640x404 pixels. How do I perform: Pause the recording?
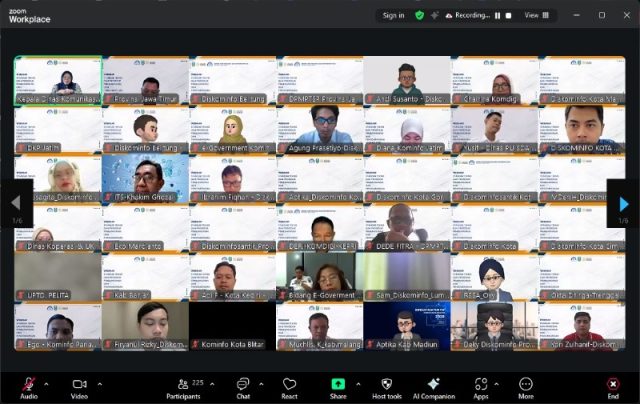click(497, 15)
